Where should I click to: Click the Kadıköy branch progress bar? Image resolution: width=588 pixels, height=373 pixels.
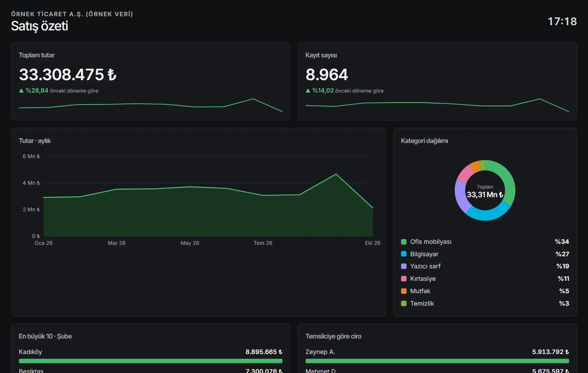(151, 361)
